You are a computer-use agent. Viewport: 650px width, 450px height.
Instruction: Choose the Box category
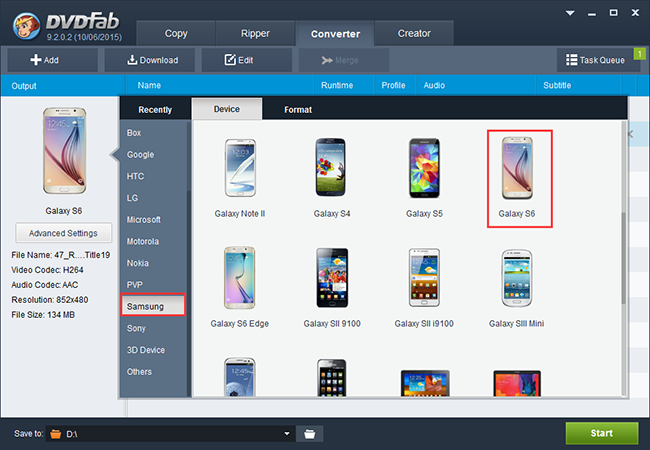click(x=153, y=133)
